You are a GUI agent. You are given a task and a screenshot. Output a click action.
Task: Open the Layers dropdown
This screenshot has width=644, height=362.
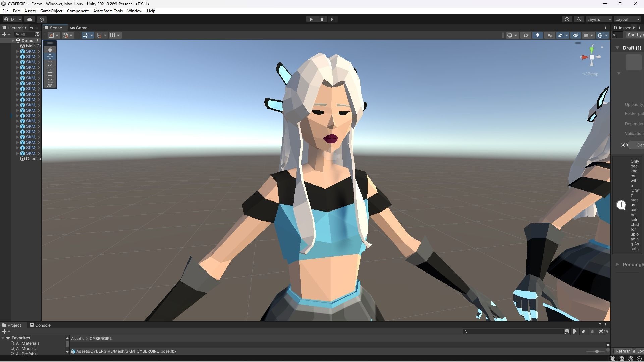(599, 19)
